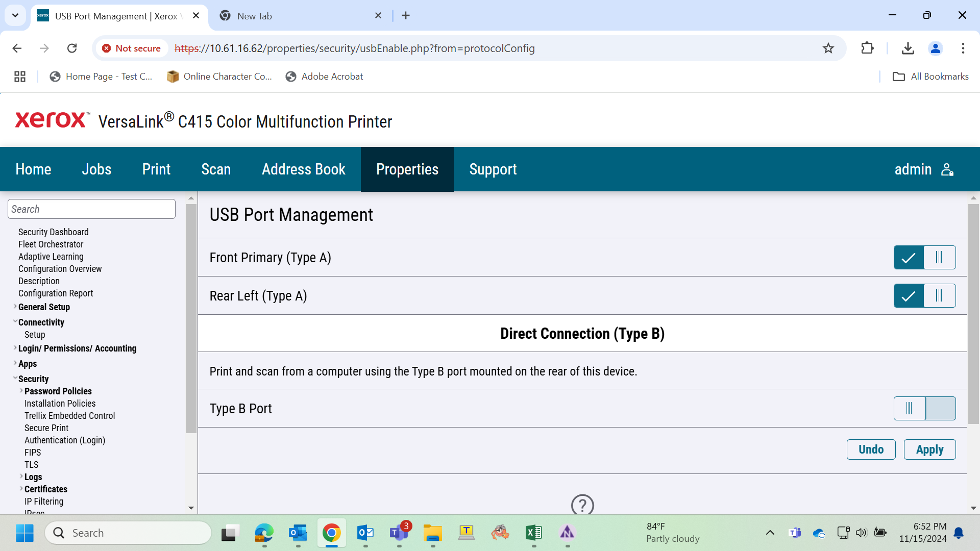980x551 pixels.
Task: Open the Support tab
Action: tap(493, 169)
